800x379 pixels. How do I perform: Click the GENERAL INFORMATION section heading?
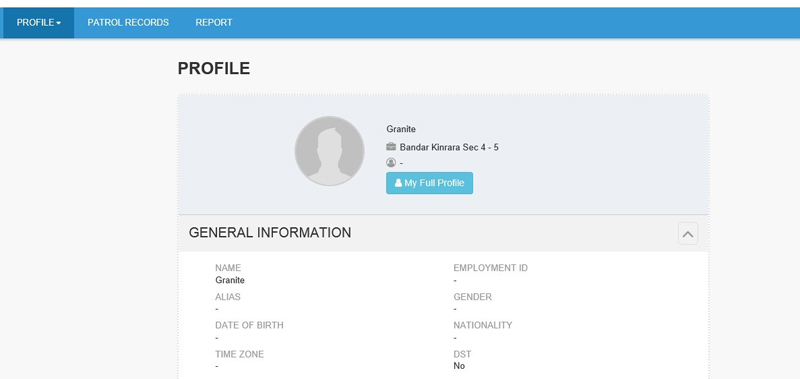point(270,233)
